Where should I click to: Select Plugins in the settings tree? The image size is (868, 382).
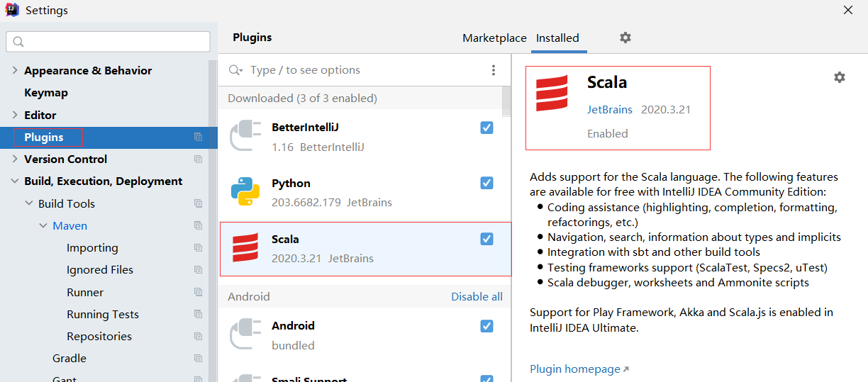click(44, 137)
